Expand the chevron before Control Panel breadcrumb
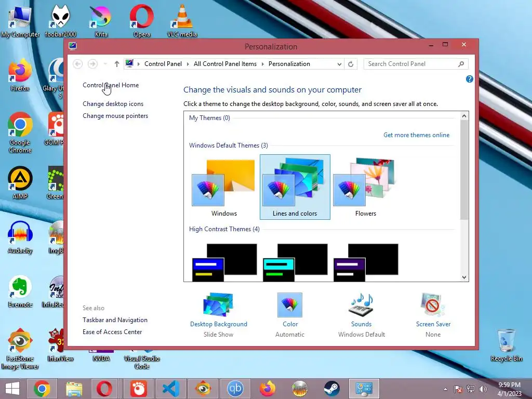The width and height of the screenshot is (532, 399). (x=138, y=64)
